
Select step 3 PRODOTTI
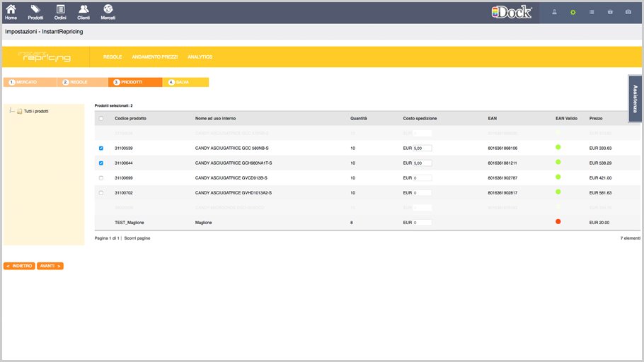pos(136,82)
